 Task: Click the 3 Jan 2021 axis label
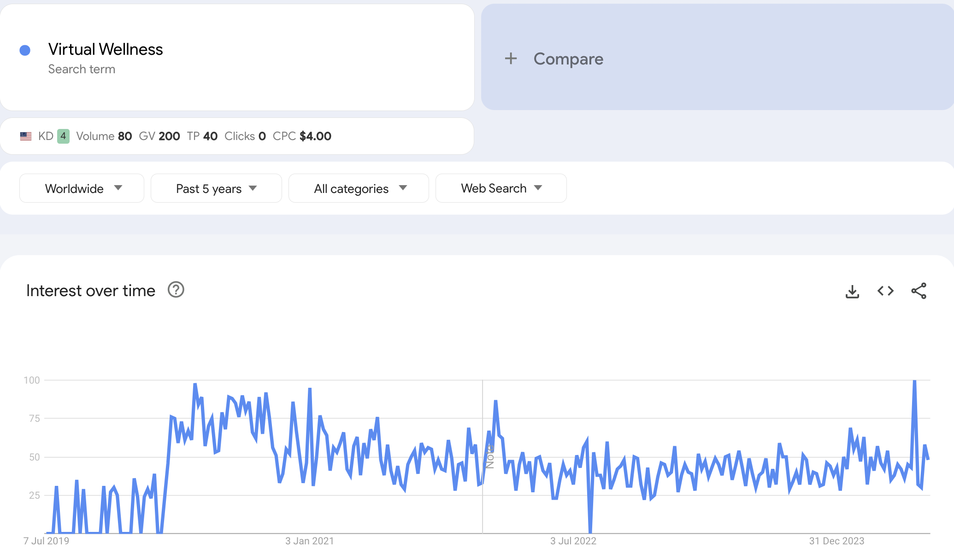click(309, 541)
